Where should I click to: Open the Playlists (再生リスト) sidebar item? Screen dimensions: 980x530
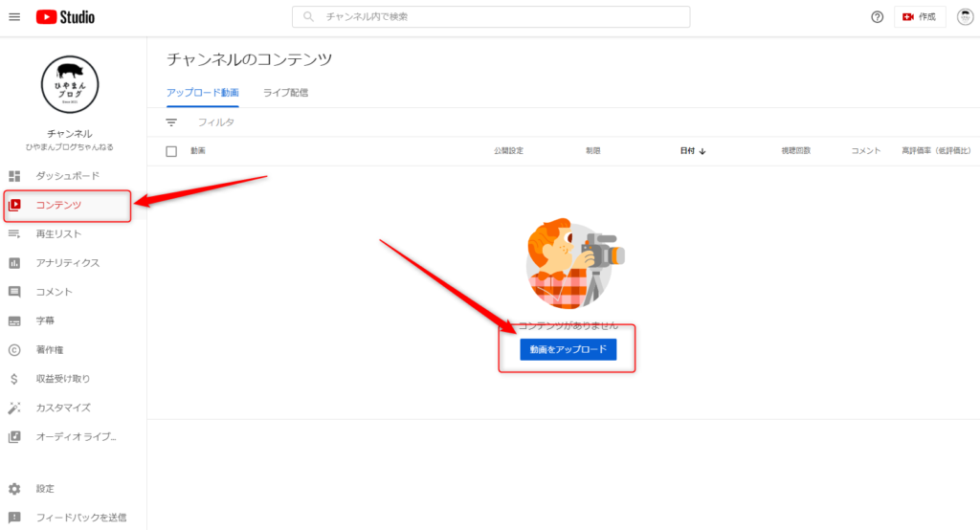click(58, 234)
